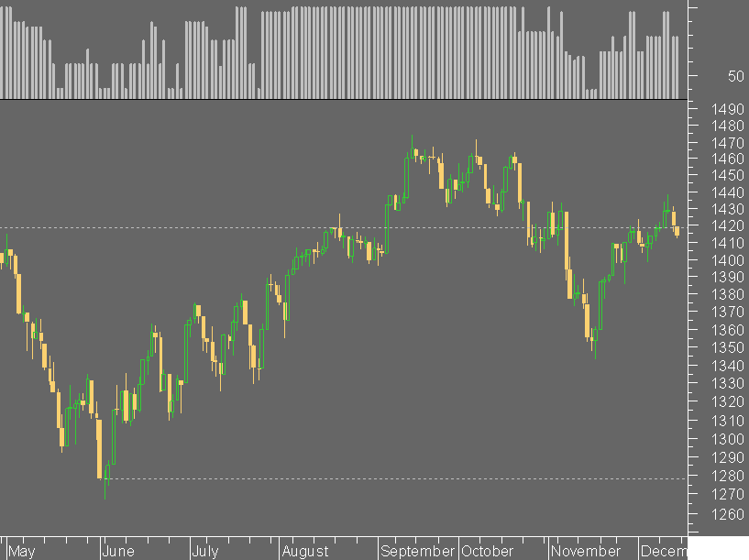Click the 1410 price label
The image size is (749, 560).
coord(728,243)
